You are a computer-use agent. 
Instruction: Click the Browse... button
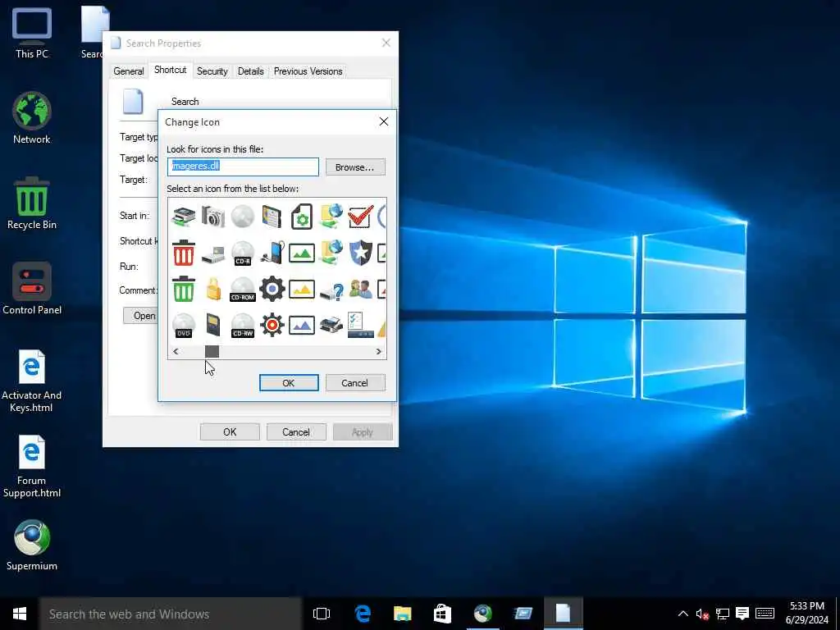355,167
